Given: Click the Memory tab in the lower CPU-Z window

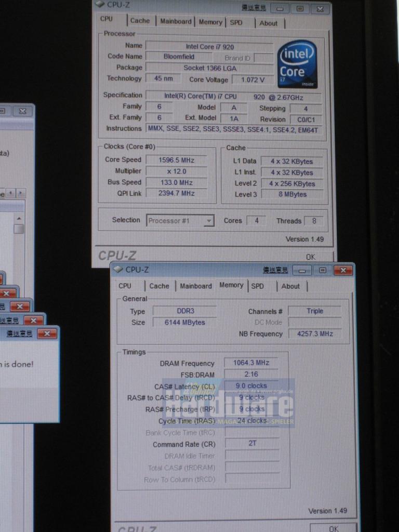Looking at the screenshot, I should (231, 285).
